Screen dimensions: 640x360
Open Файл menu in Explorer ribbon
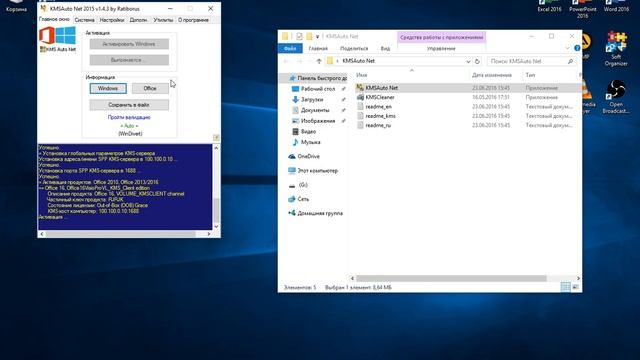[290, 48]
